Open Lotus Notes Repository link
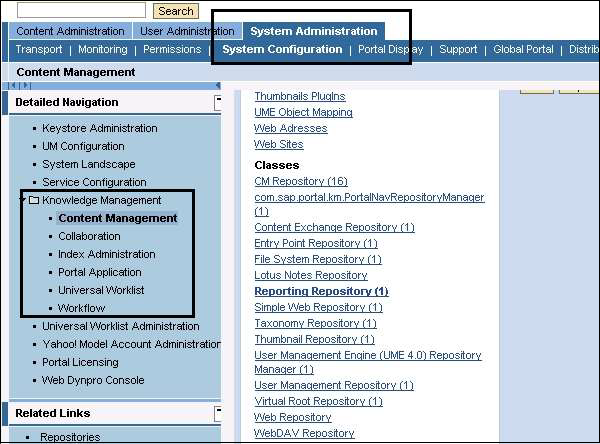This screenshot has height=444, width=600. click(x=311, y=276)
